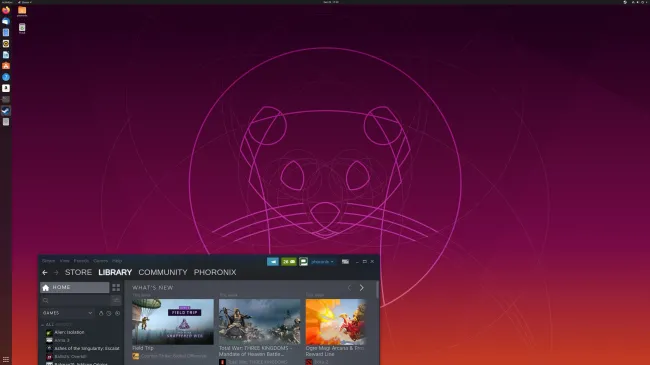Toggle the recent activity clock filter
The height and width of the screenshot is (365, 650).
pyautogui.click(x=109, y=313)
